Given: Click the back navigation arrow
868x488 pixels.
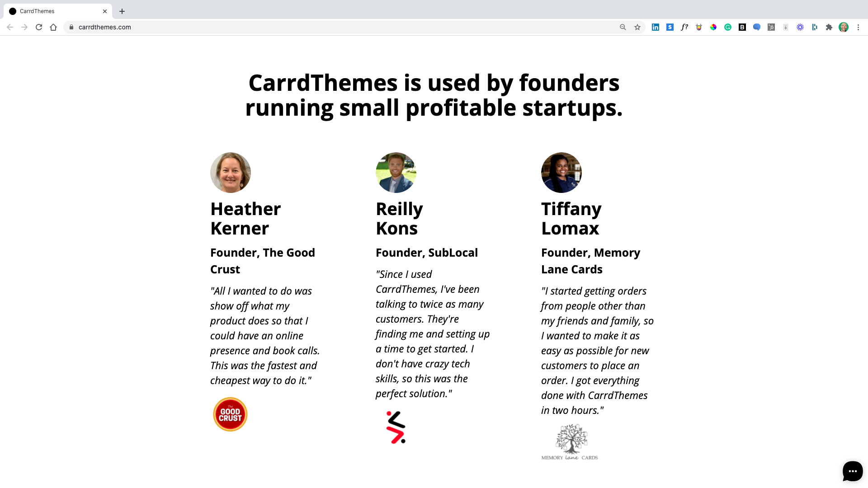Looking at the screenshot, I should pyautogui.click(x=10, y=27).
